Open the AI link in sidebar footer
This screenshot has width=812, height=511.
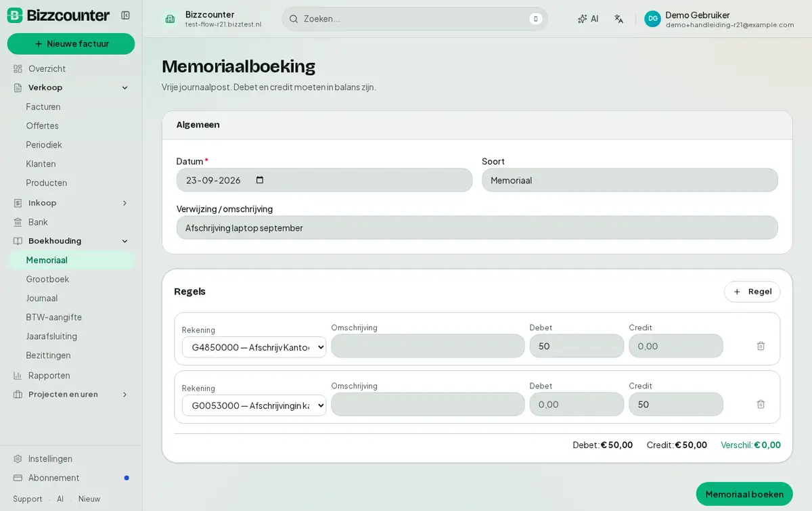(x=60, y=499)
